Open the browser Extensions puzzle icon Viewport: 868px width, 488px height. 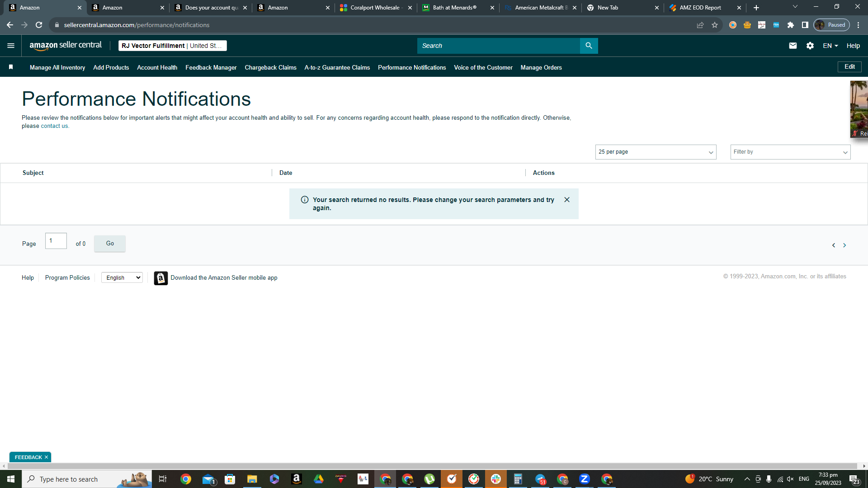pyautogui.click(x=791, y=25)
